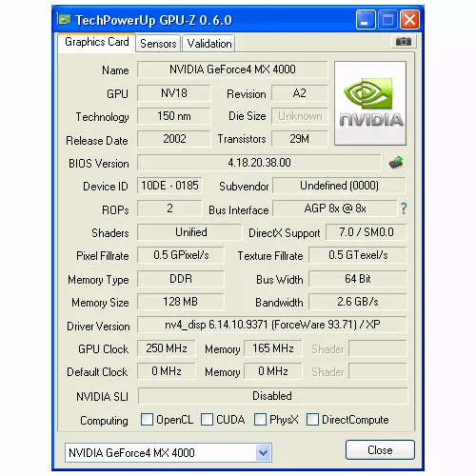476x476 pixels.
Task: Select the Graphics Card tab
Action: (97, 42)
